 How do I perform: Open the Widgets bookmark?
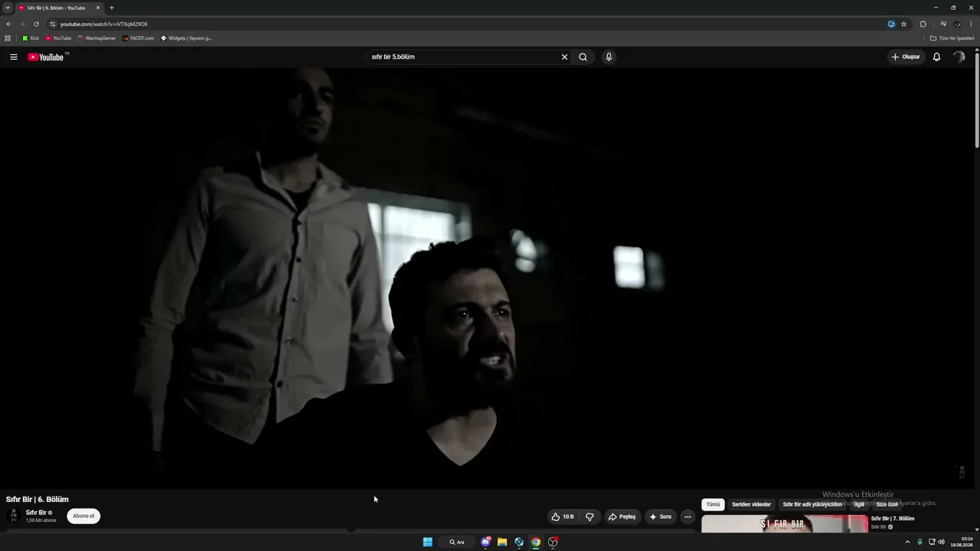point(187,38)
